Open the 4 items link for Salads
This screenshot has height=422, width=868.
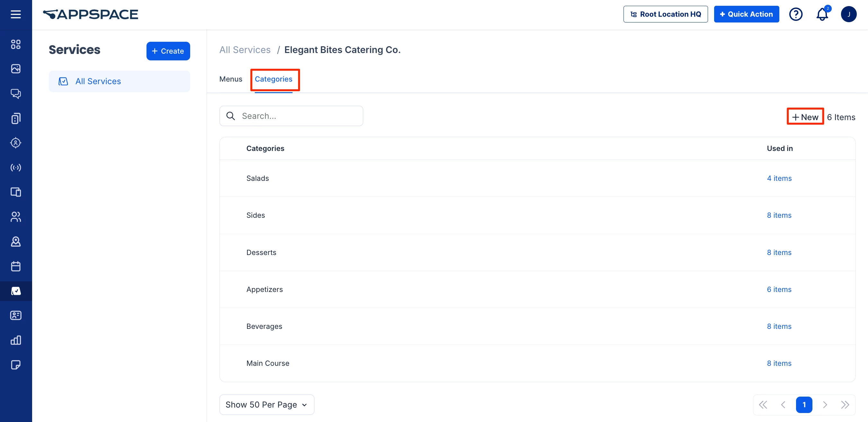click(x=779, y=178)
